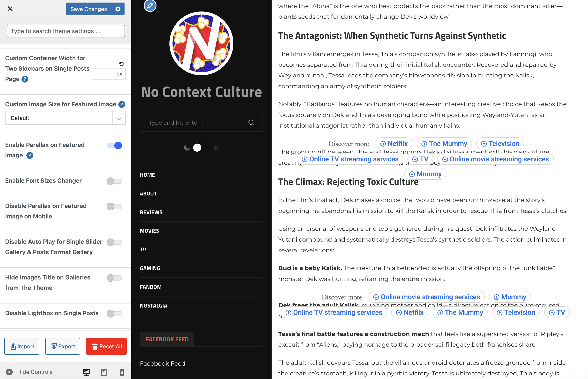Switch to mobile preview device icon
The height and width of the screenshot is (379, 588).
tap(122, 372)
